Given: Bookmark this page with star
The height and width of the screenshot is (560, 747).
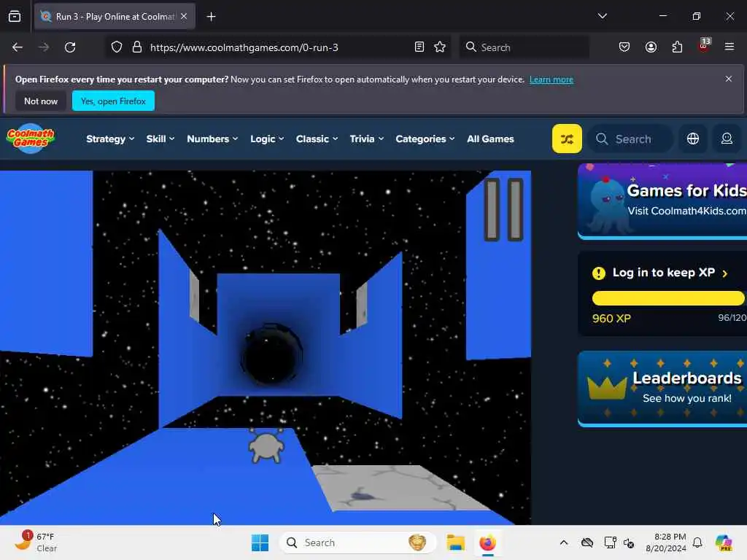Looking at the screenshot, I should click(440, 47).
